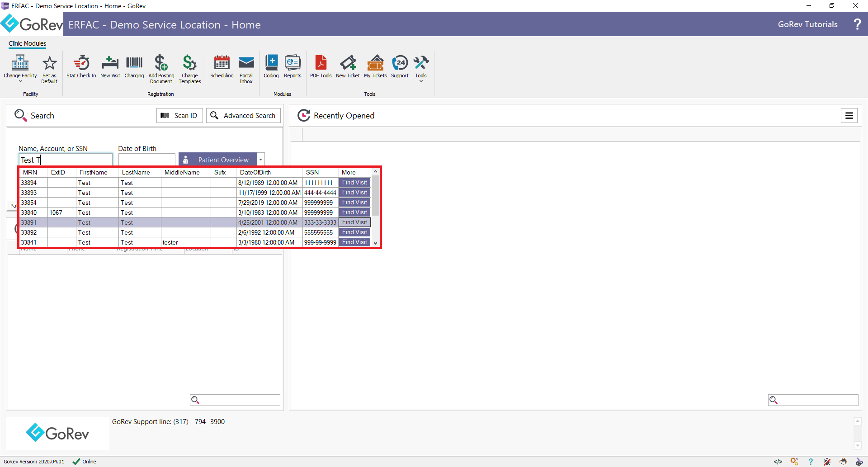Click the footer scroll down arrow
Viewport: 868px width, 467px height.
pyautogui.click(x=858, y=446)
